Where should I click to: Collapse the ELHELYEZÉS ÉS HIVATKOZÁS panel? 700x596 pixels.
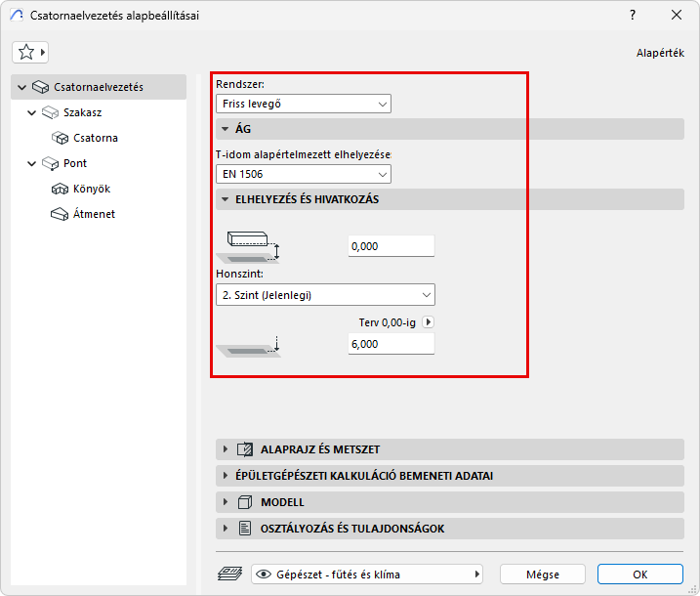[450, 199]
